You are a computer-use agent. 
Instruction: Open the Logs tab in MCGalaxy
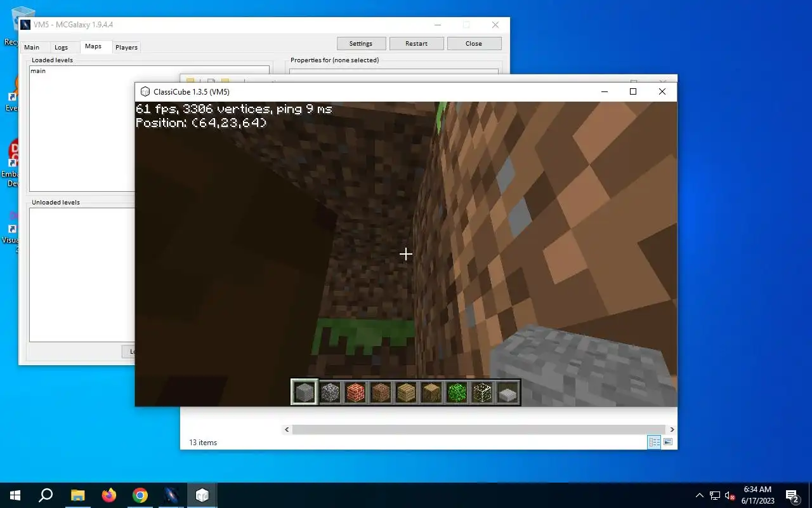click(x=61, y=48)
